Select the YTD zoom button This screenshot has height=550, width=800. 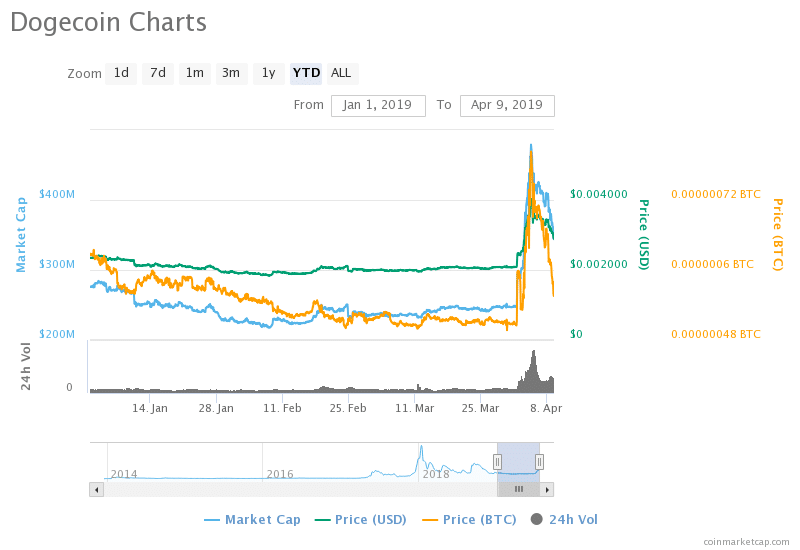point(306,73)
